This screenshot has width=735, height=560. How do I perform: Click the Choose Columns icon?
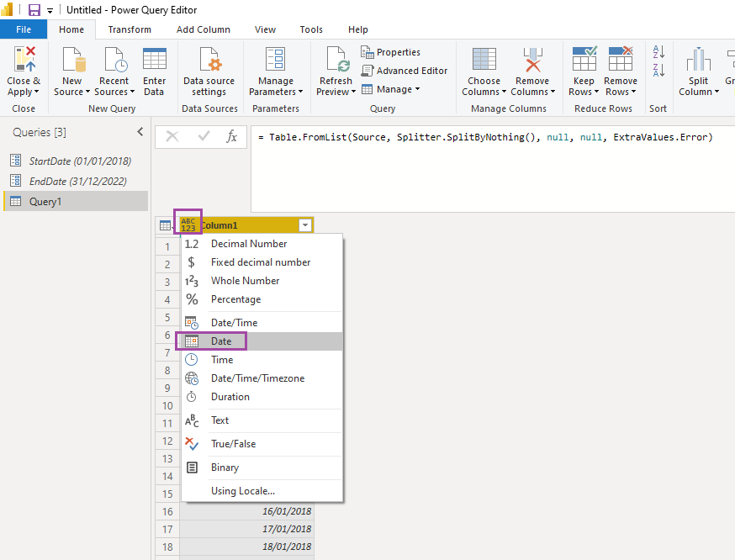click(x=484, y=59)
